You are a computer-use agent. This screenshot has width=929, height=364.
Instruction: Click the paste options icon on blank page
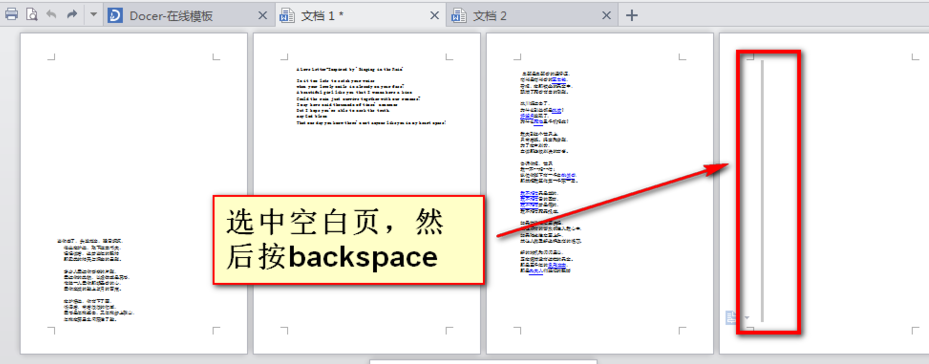(x=732, y=317)
